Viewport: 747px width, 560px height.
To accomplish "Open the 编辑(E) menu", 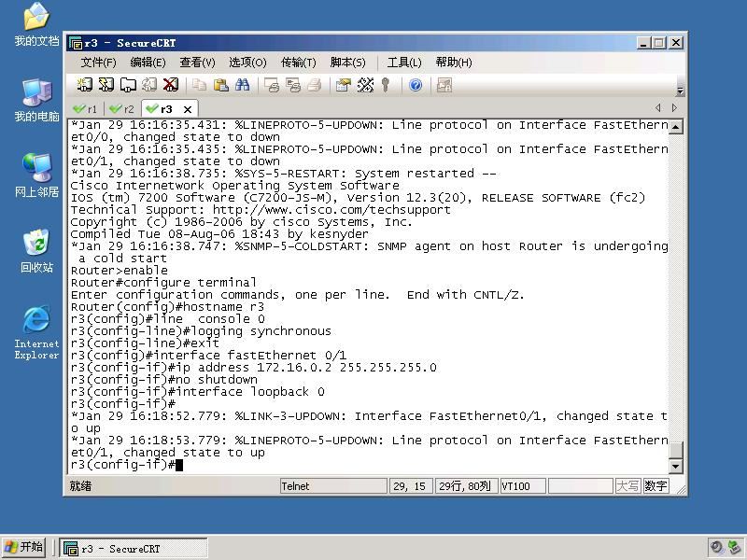I will (148, 63).
